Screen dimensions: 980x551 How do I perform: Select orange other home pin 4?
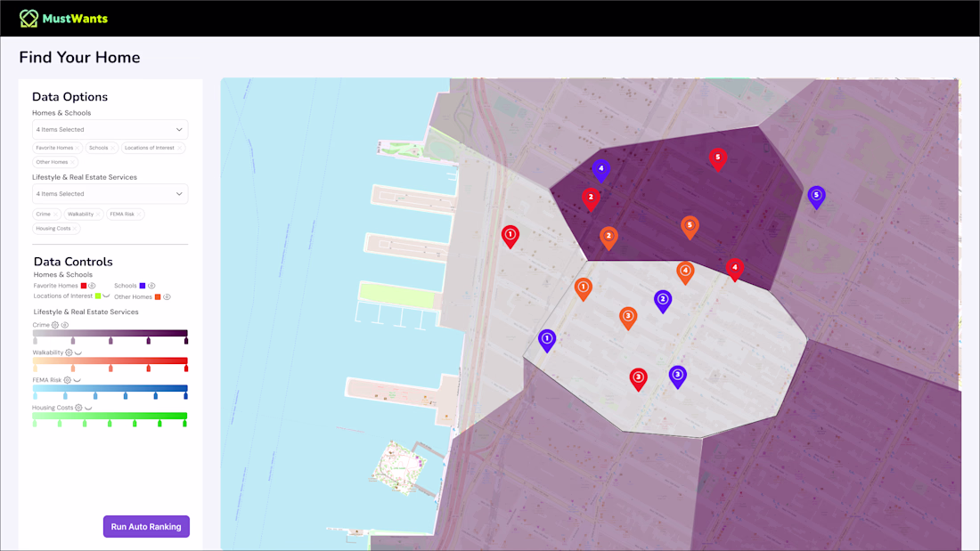685,272
